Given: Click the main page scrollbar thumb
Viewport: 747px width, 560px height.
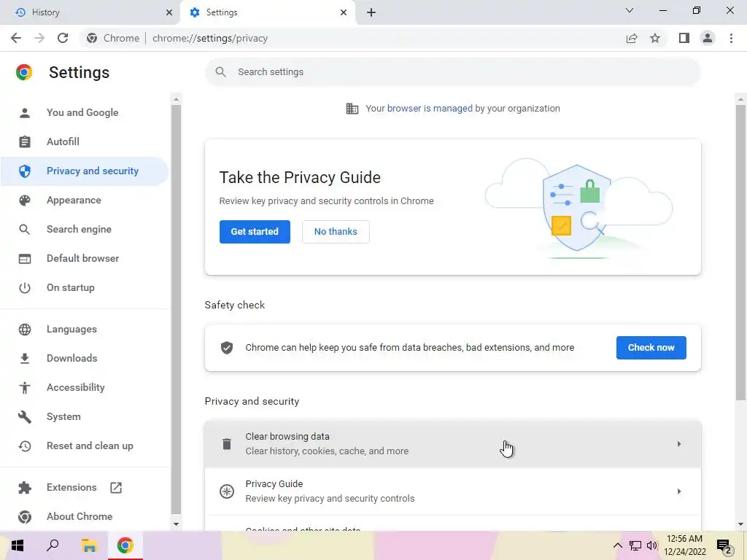Looking at the screenshot, I should 740,252.
